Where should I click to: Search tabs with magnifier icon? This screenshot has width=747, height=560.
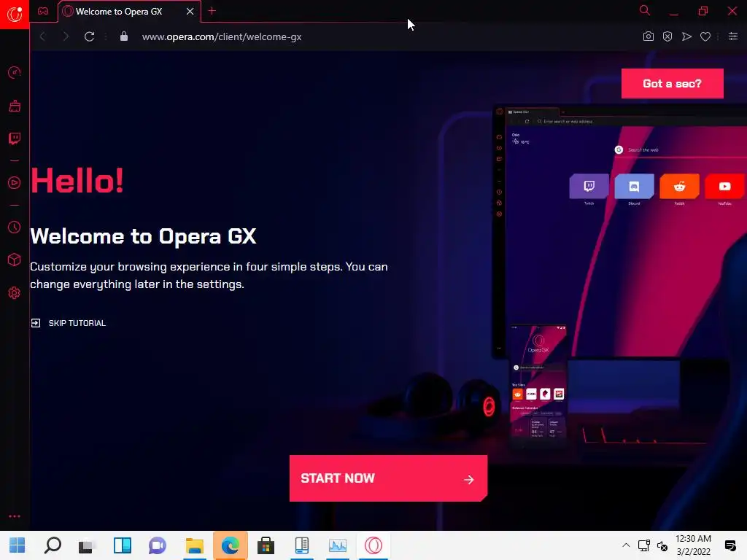click(645, 10)
